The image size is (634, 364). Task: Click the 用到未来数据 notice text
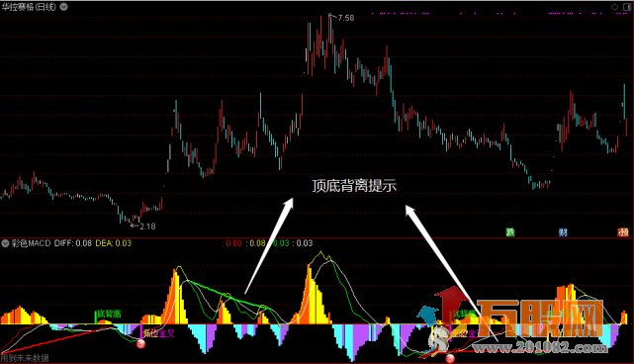coord(25,358)
